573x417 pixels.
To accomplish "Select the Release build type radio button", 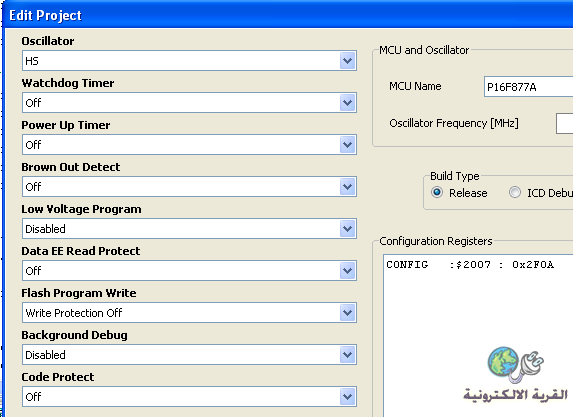I will (x=437, y=192).
